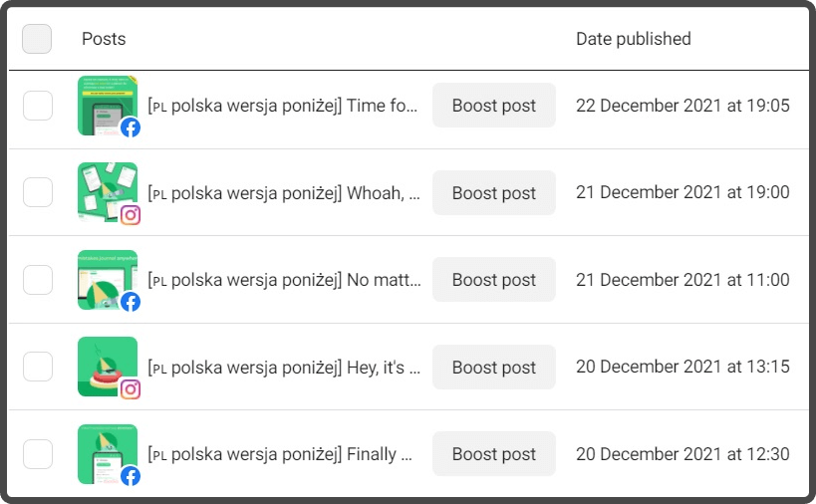Click Instagram icon on 21 December 19:00 post
Viewport: 816px width, 504px height.
(131, 215)
